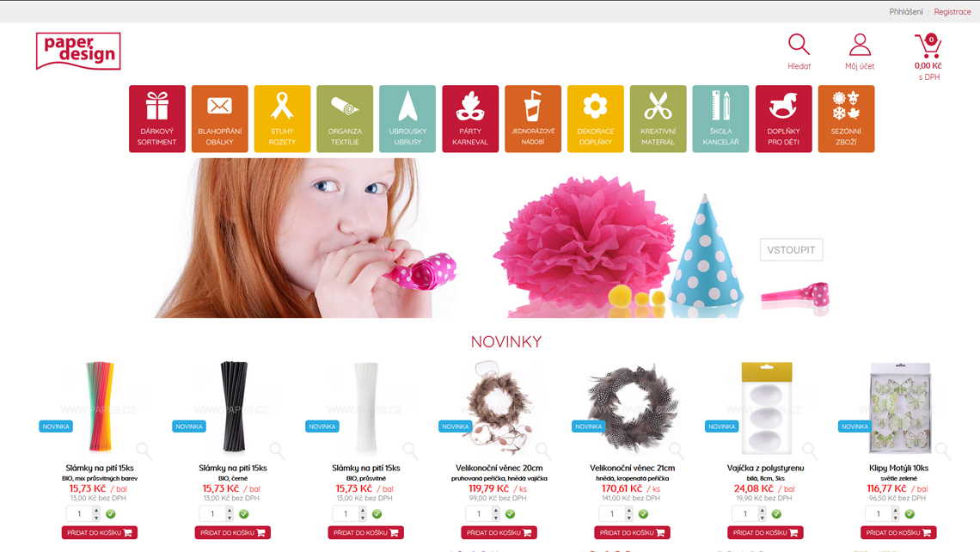The height and width of the screenshot is (552, 980).
Task: Increase quantity for Klipy Motýli 10ks
Action: [x=895, y=510]
